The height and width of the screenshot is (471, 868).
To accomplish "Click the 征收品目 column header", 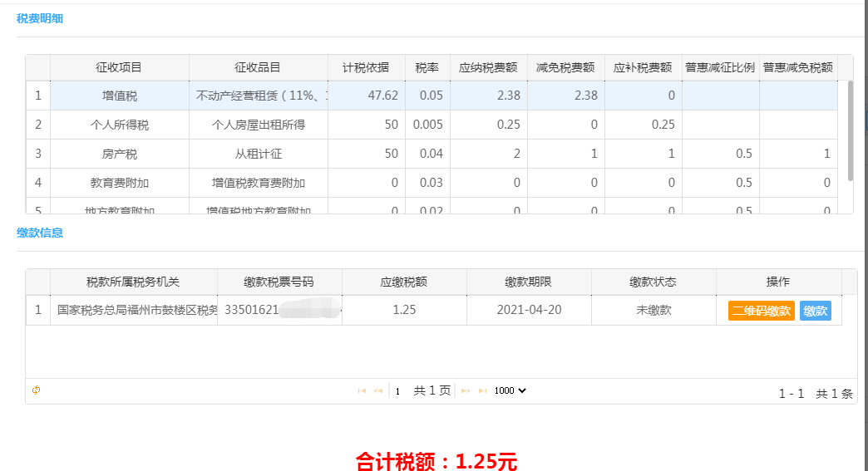I will coord(258,67).
